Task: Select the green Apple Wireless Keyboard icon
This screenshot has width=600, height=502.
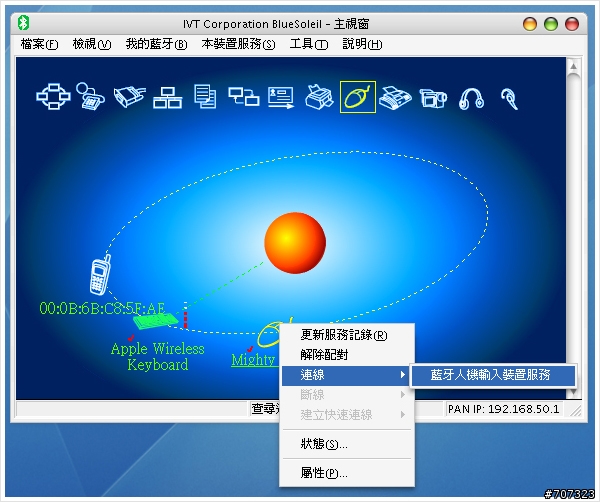Action: (156, 321)
